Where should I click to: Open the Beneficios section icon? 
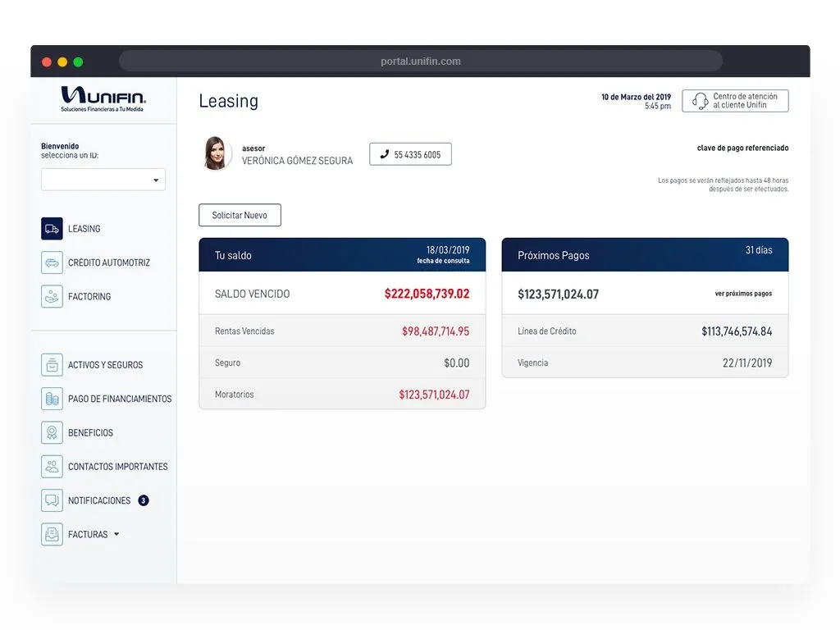tap(50, 432)
